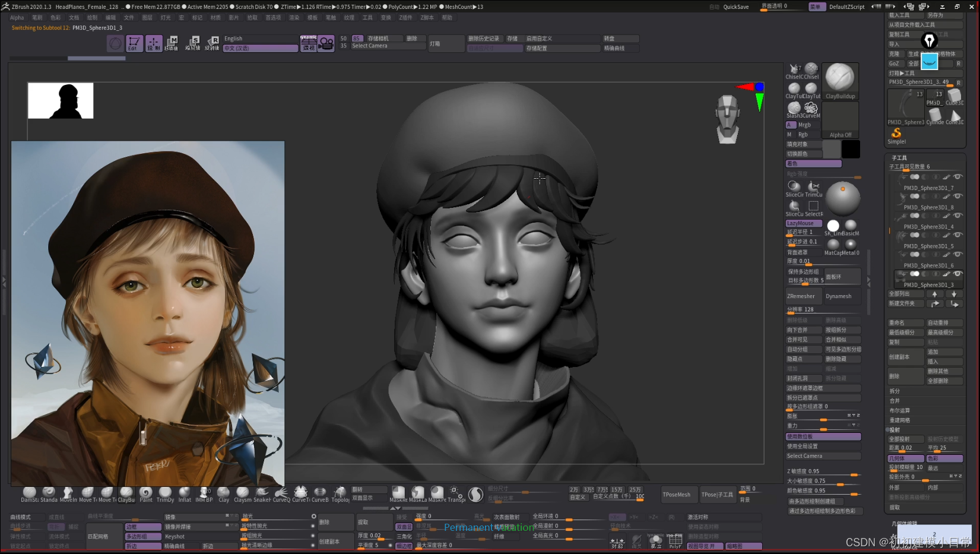The width and height of the screenshot is (980, 554).
Task: Open the Z插件 menu
Action: tap(405, 18)
